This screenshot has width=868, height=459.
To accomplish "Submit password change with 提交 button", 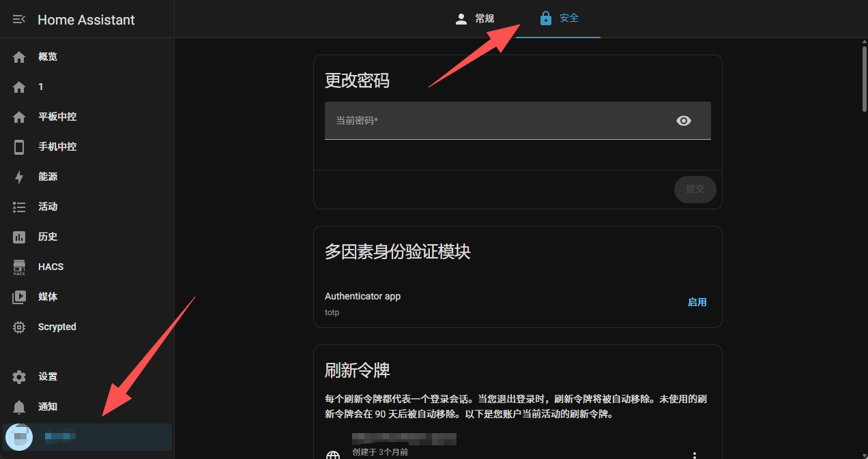I will point(695,189).
